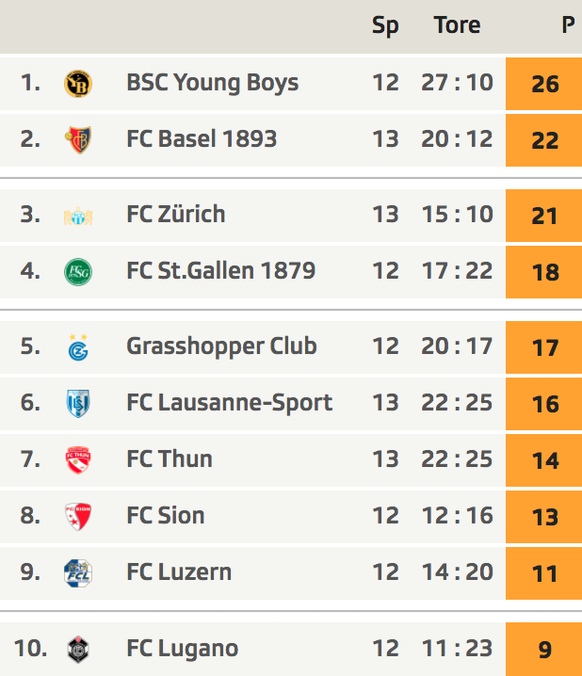This screenshot has width=582, height=676.
Task: Select the FC Zürich team name
Action: pos(176,214)
